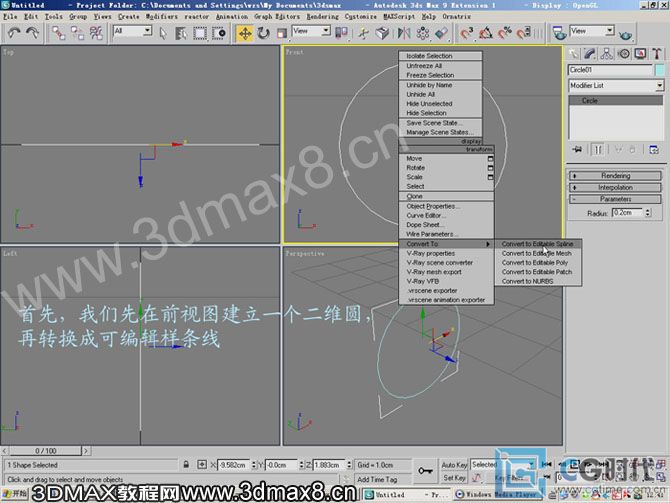Toggle Absolute/Offset transform type-in mode

(202, 465)
